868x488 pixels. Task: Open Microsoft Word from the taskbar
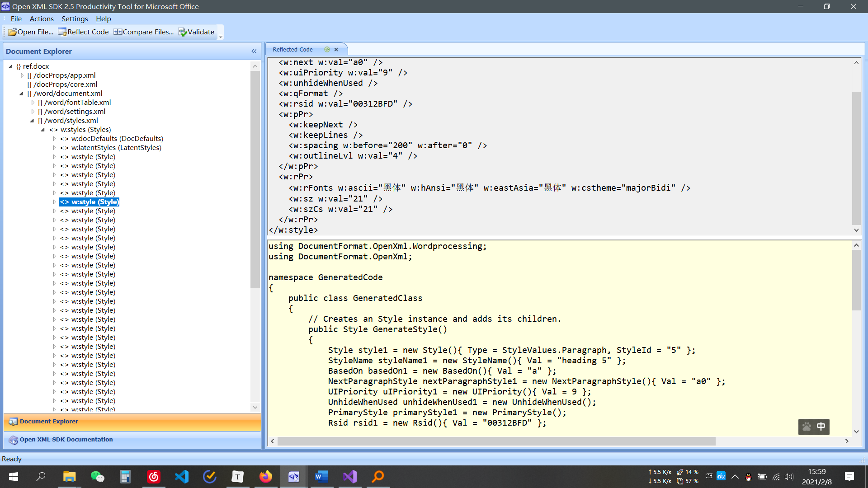click(x=322, y=477)
